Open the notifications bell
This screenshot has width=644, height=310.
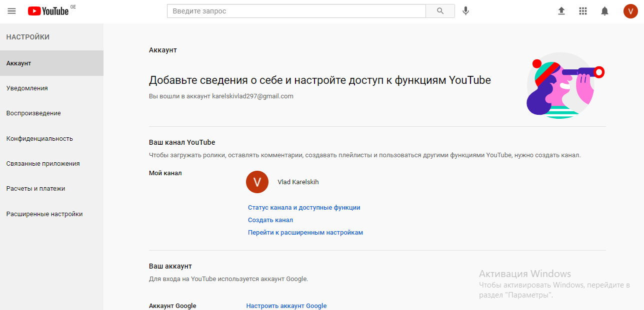click(x=604, y=11)
